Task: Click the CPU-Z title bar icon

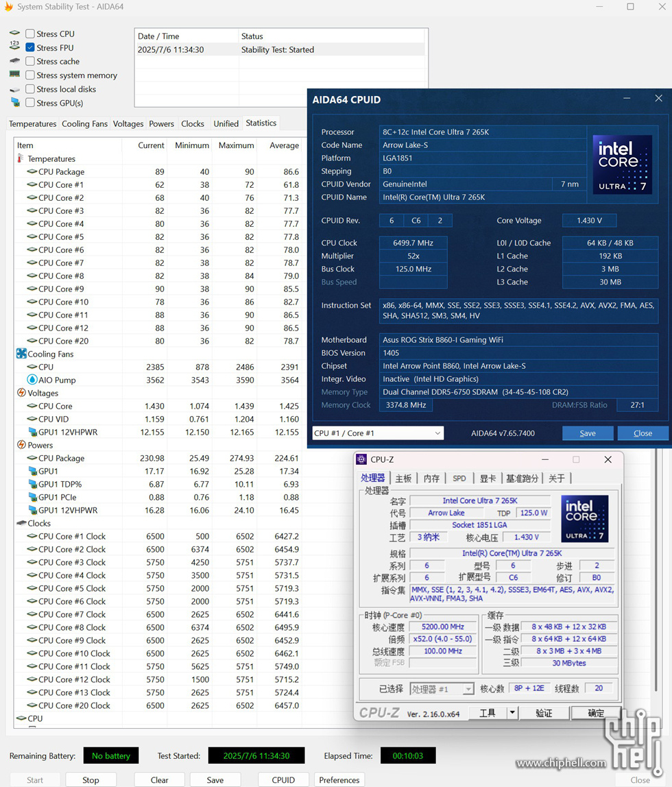Action: coord(361,459)
